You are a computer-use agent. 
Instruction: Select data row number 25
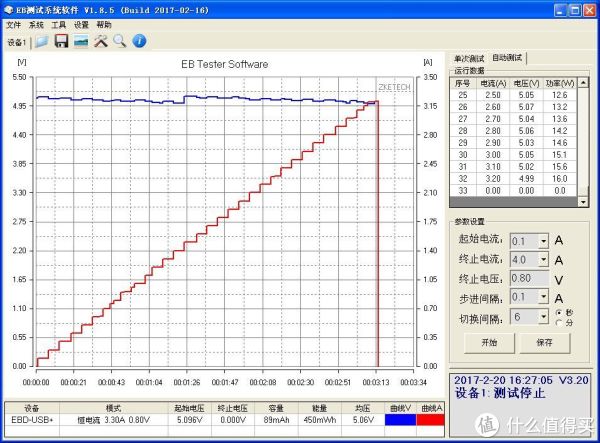tap(514, 95)
